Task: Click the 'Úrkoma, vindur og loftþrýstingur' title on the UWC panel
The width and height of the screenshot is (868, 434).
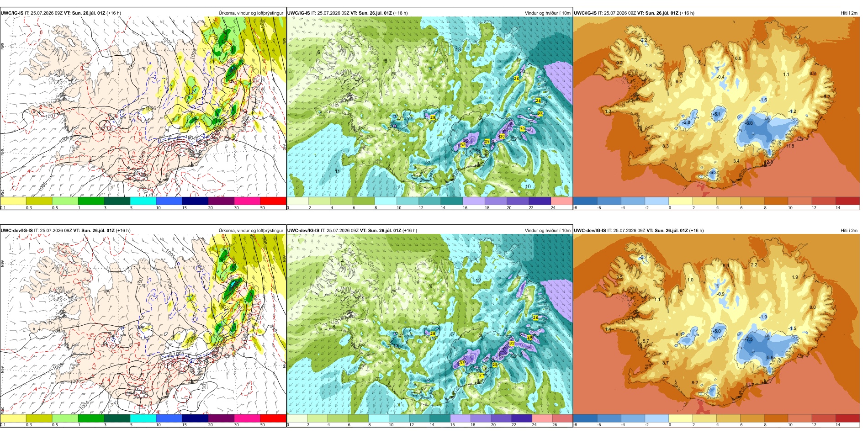Action: click(x=251, y=13)
